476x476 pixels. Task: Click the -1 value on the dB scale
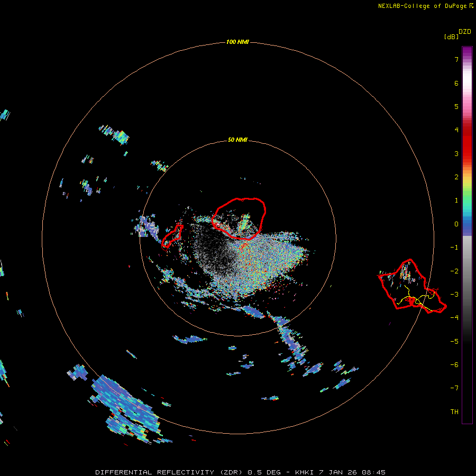(454, 248)
